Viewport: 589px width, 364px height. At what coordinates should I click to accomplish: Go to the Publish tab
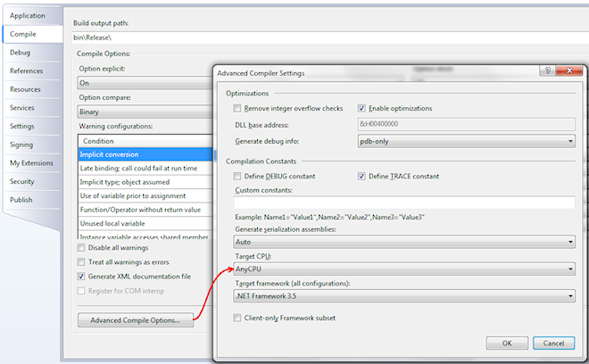tap(22, 200)
